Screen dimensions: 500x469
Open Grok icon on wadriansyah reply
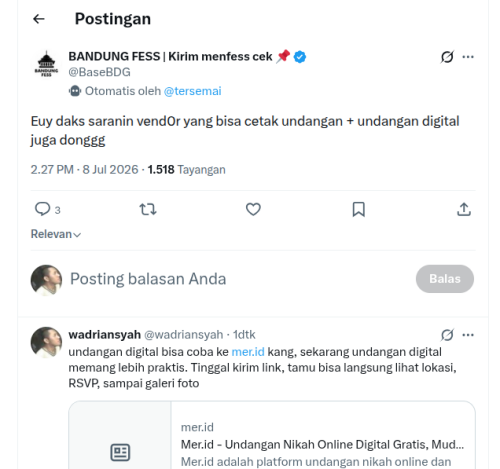(x=447, y=335)
